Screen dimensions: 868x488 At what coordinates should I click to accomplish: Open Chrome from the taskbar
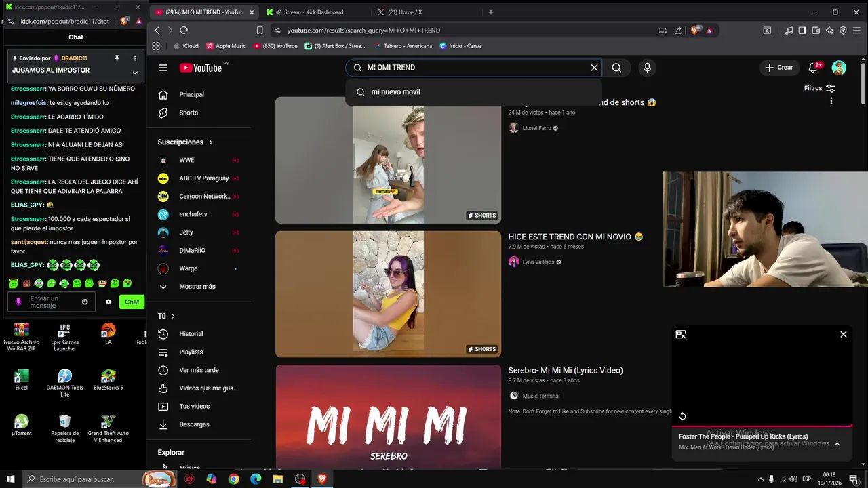233,479
